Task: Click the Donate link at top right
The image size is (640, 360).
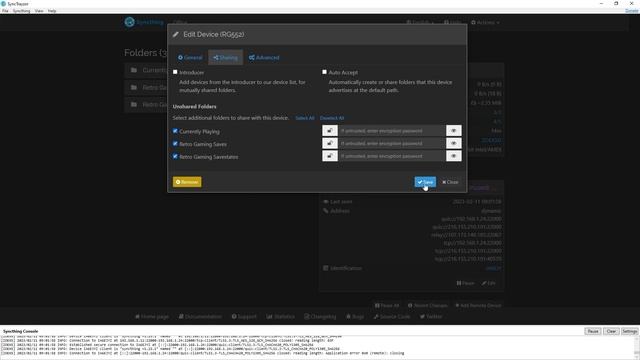Action: pos(632,11)
